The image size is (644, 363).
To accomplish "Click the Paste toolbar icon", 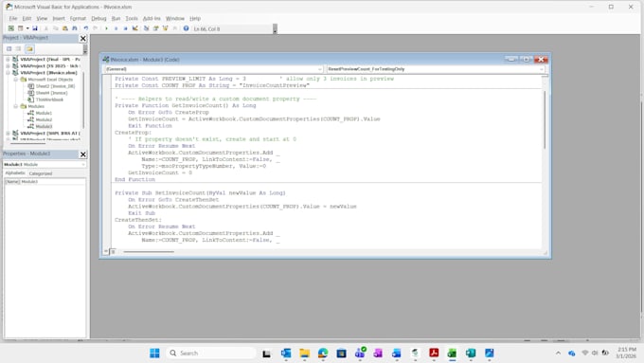I will 65,28.
